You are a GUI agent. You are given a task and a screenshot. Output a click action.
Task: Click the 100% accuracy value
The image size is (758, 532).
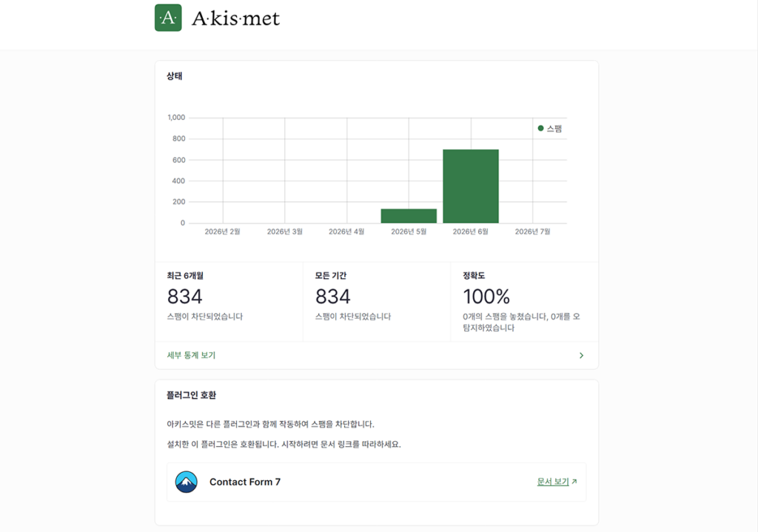point(486,296)
